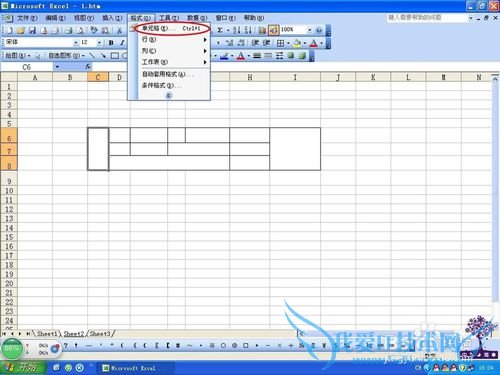500x375 pixels.
Task: Toggle Italic formatting
Action: 122,43
